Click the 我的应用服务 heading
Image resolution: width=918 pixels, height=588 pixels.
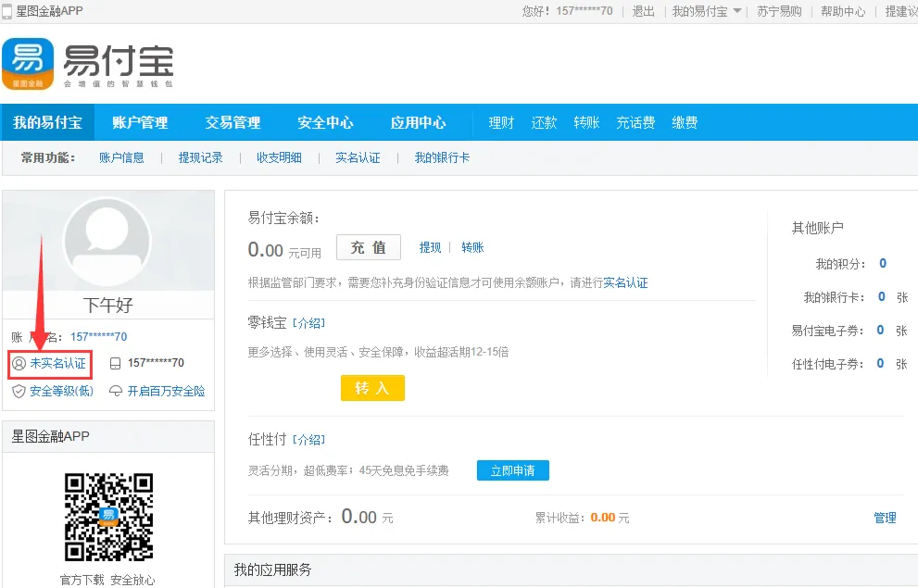pos(273,569)
